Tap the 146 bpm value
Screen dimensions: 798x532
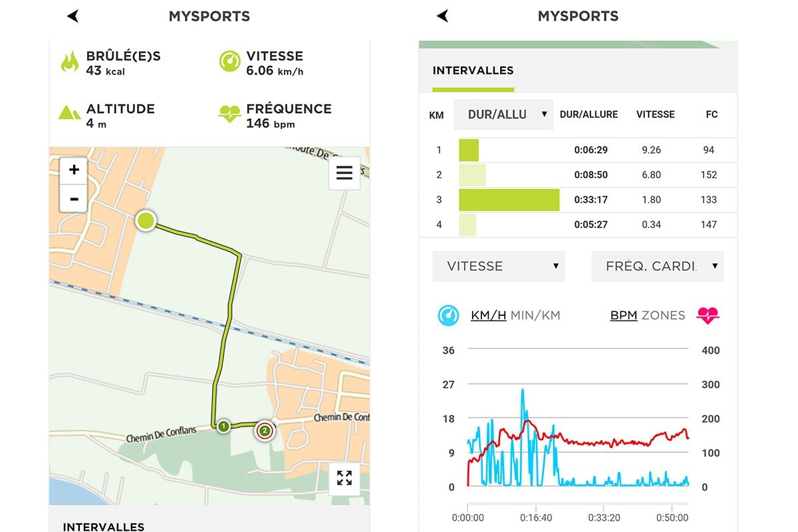[x=271, y=124]
